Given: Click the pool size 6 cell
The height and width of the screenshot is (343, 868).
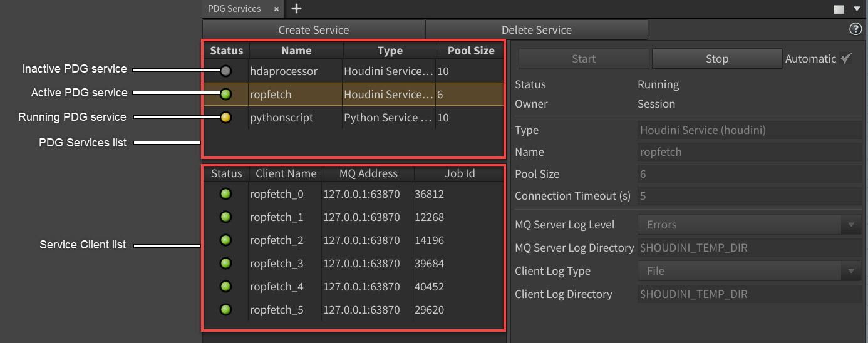Looking at the screenshot, I should pos(441,95).
